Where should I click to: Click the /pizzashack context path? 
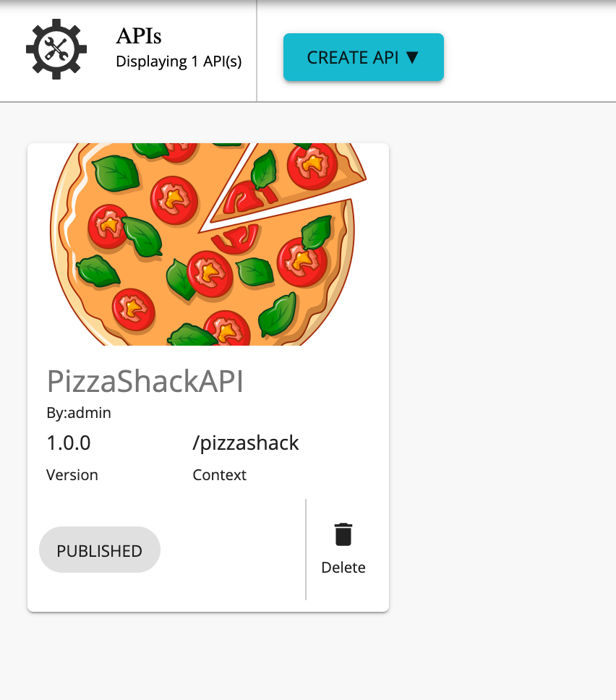pyautogui.click(x=246, y=443)
